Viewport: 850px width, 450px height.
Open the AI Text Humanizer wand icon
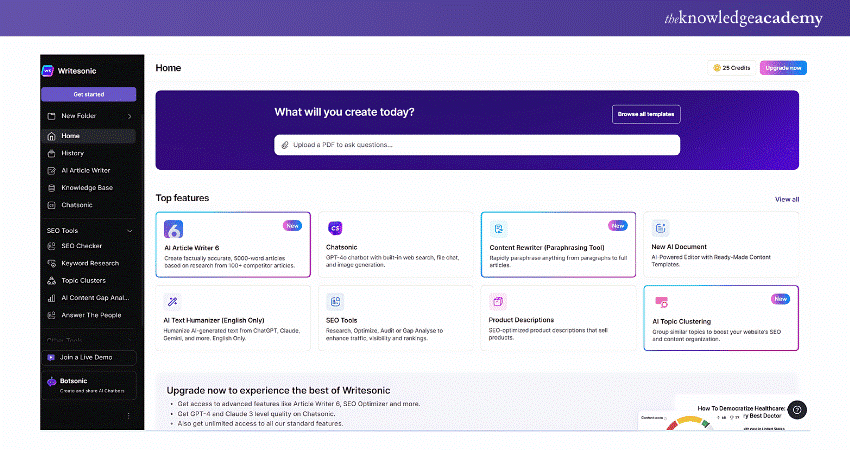point(173,301)
